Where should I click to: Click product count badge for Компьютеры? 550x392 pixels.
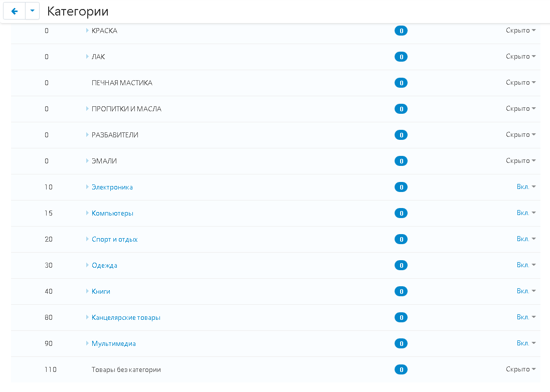(x=401, y=213)
